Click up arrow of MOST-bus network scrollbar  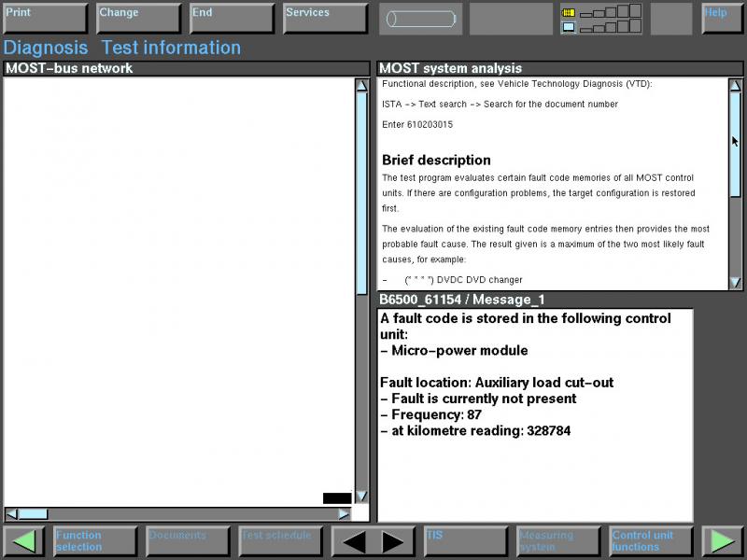click(361, 85)
